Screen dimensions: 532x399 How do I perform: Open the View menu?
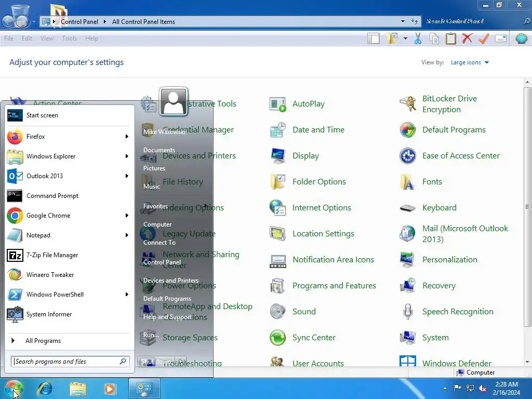pyautogui.click(x=47, y=38)
